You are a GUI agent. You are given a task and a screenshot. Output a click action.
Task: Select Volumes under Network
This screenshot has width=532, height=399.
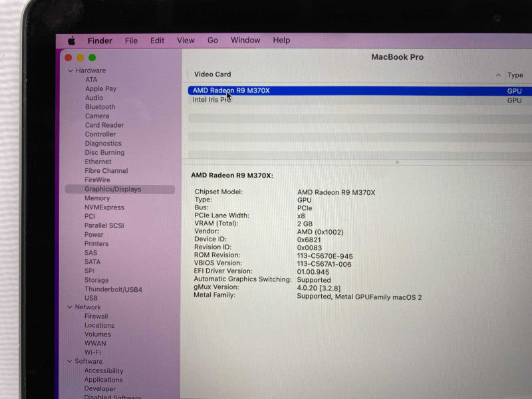97,334
